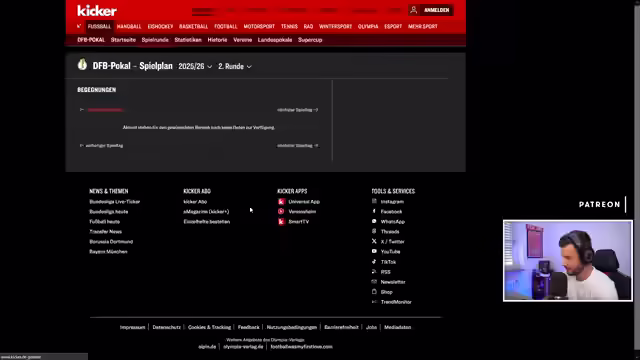640x360 pixels.
Task: Open the Feedback footer link
Action: [x=249, y=327]
